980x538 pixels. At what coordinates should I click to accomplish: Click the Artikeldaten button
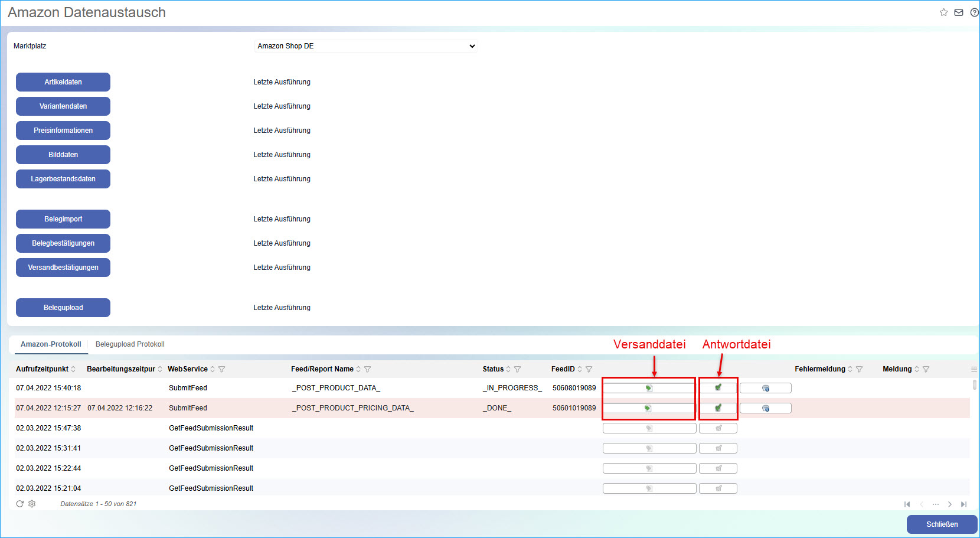click(x=63, y=82)
